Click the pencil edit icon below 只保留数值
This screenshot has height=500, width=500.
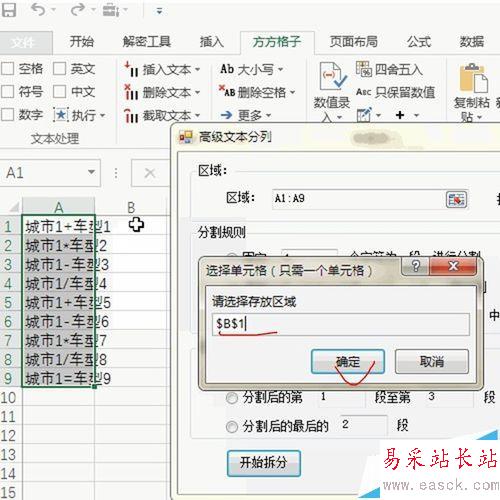(364, 115)
